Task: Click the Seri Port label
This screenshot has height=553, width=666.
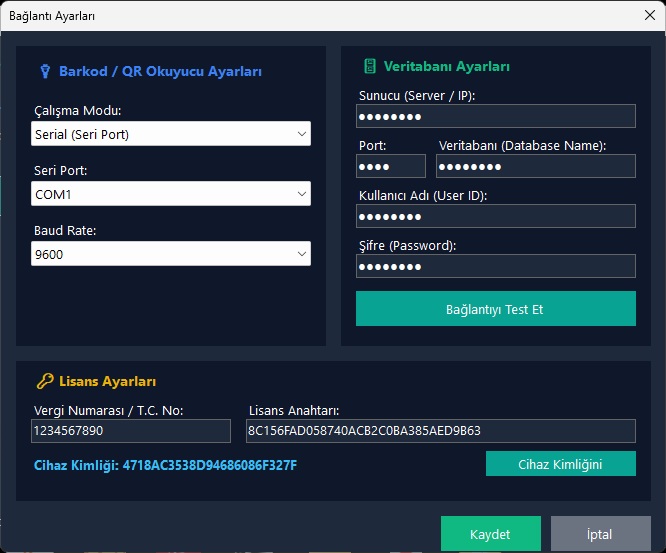Action: coord(60,171)
